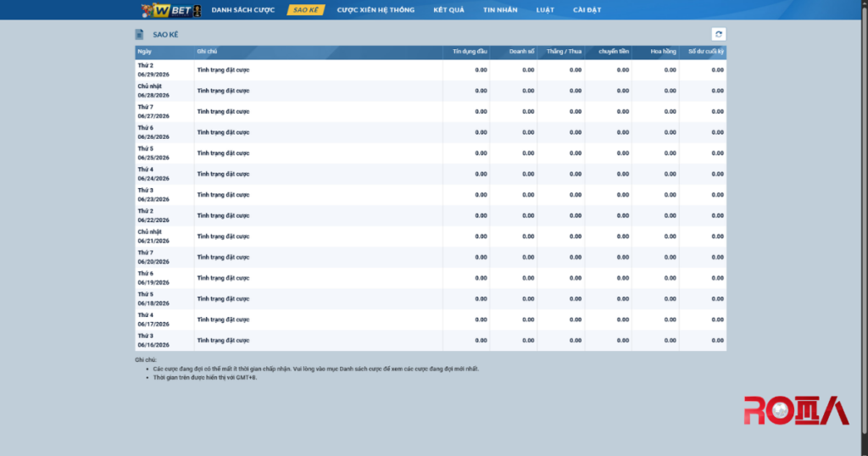Open Tình trạng đặt cược for 06/25/2026

click(223, 153)
